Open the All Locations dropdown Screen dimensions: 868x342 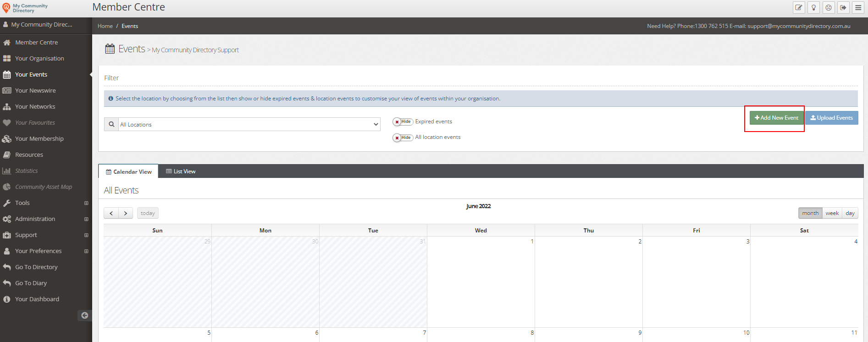[249, 125]
